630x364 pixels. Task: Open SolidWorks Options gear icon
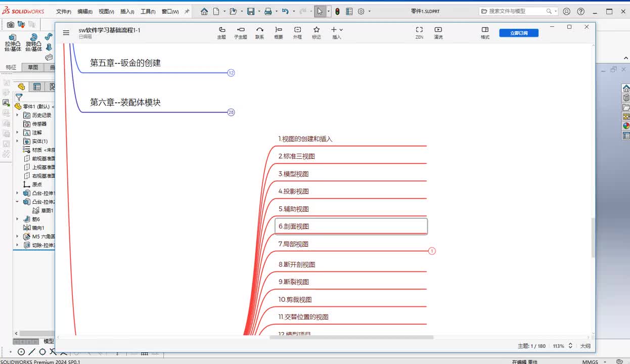[361, 11]
